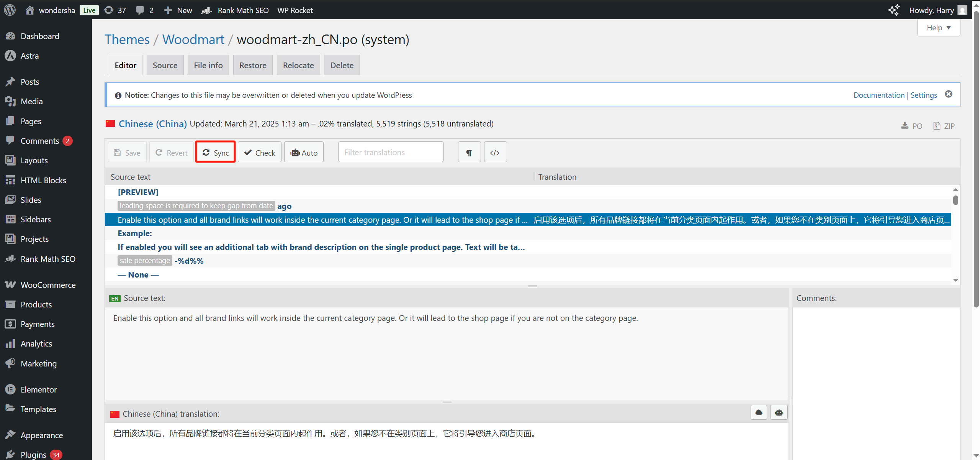Click the Sync toolbar button

[x=216, y=153]
